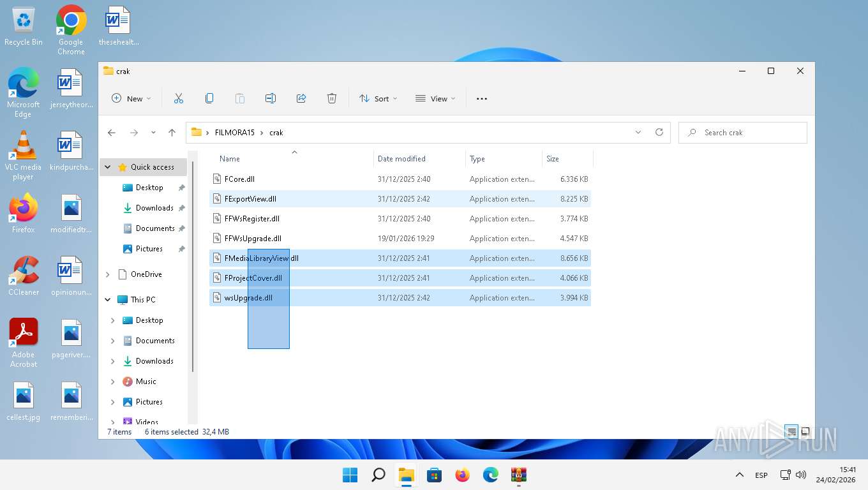The height and width of the screenshot is (490, 868).
Task: Open cellest.jpg desktop image file
Action: 23,402
